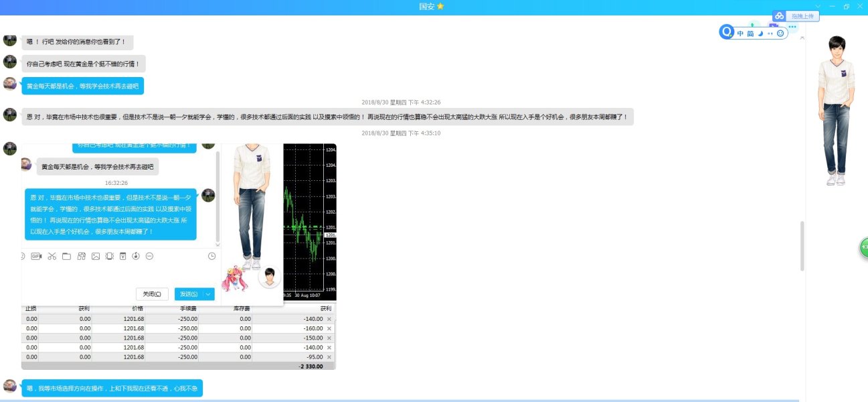Image resolution: width=868 pixels, height=402 pixels.
Task: Toggle half/full width moon icon
Action: (x=760, y=33)
